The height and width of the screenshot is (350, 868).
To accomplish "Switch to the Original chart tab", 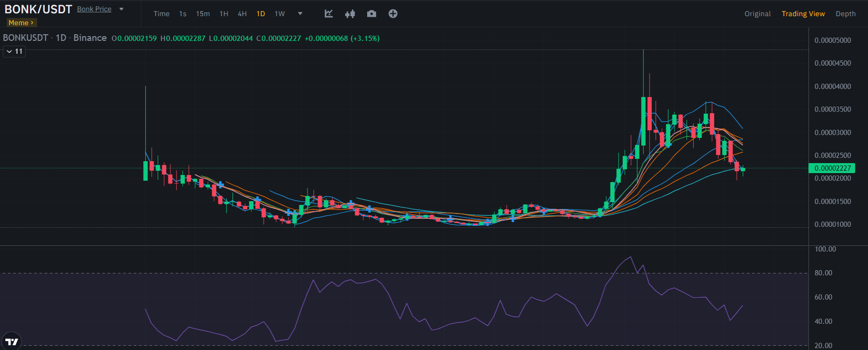I will point(758,14).
